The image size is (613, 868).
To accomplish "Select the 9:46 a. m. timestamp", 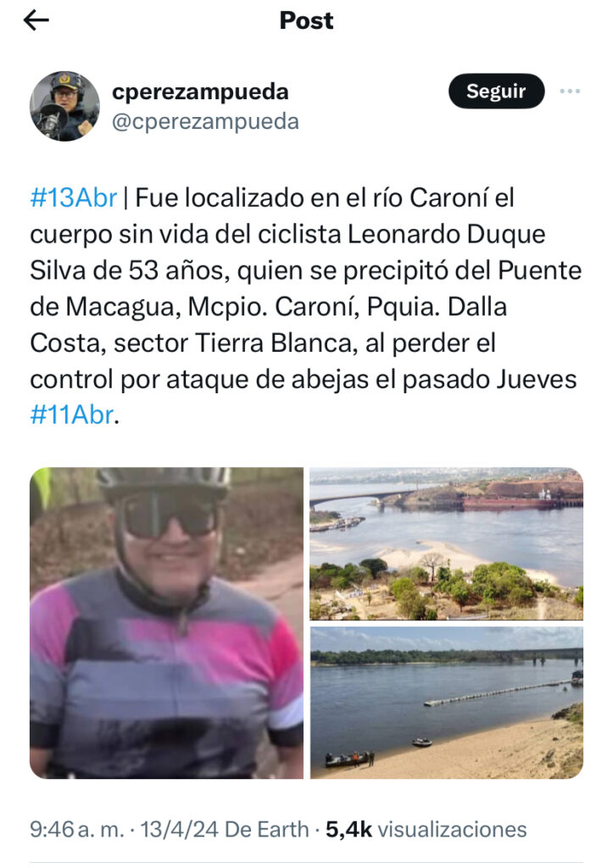I will 76,829.
